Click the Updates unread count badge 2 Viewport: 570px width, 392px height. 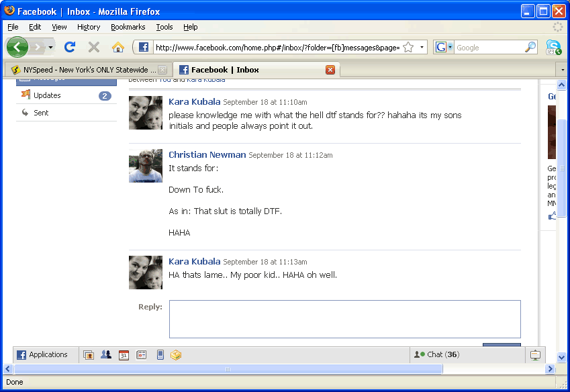105,96
